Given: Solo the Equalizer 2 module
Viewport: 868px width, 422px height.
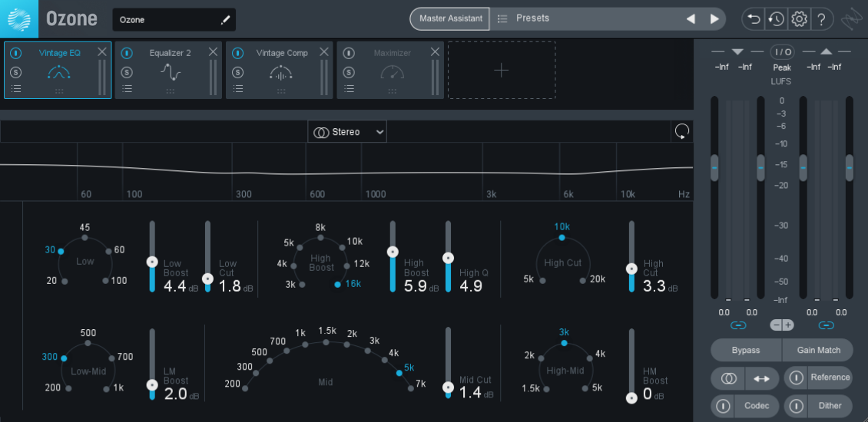Looking at the screenshot, I should [x=127, y=72].
